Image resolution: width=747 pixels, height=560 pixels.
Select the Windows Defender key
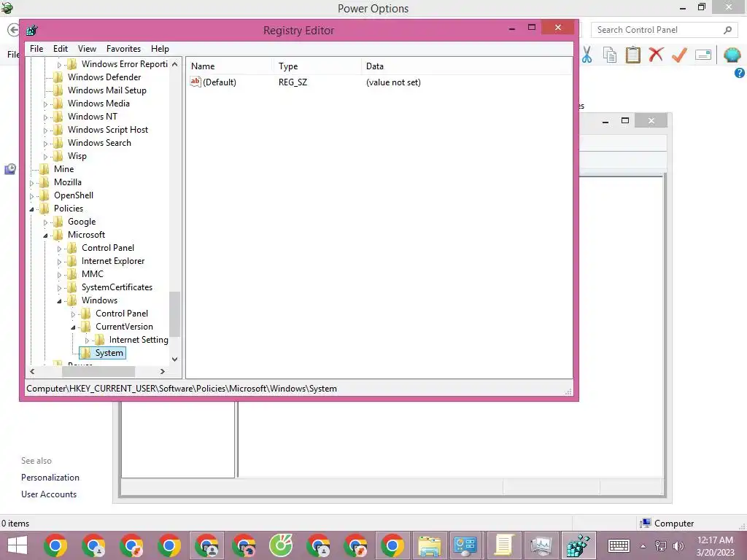click(x=104, y=77)
